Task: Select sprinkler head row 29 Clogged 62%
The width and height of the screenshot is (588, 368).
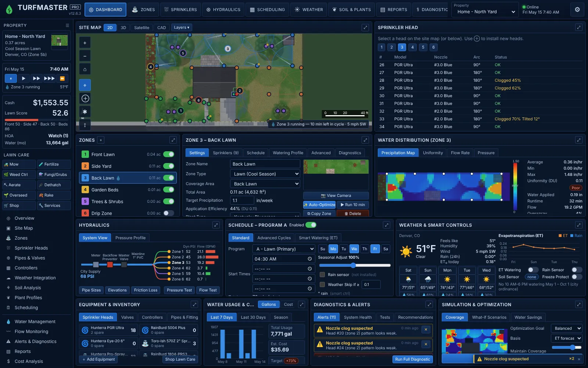Action: tap(480, 88)
